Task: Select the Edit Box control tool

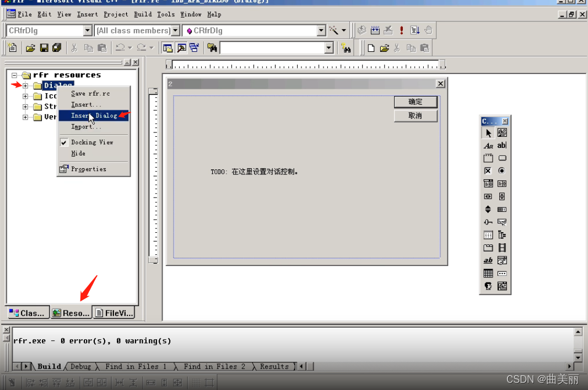Action: tap(501, 146)
